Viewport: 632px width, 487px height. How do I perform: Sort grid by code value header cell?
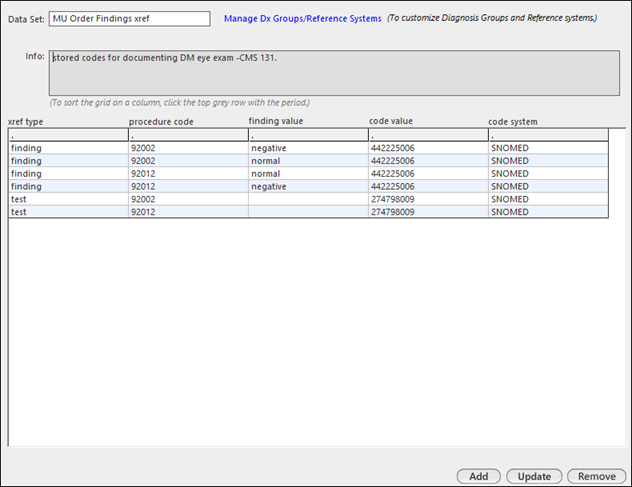(x=428, y=135)
